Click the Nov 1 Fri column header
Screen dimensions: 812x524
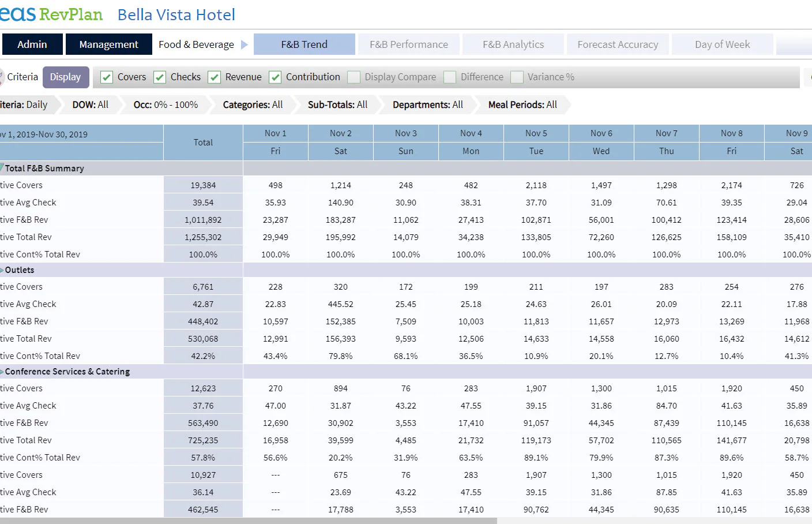tap(276, 143)
